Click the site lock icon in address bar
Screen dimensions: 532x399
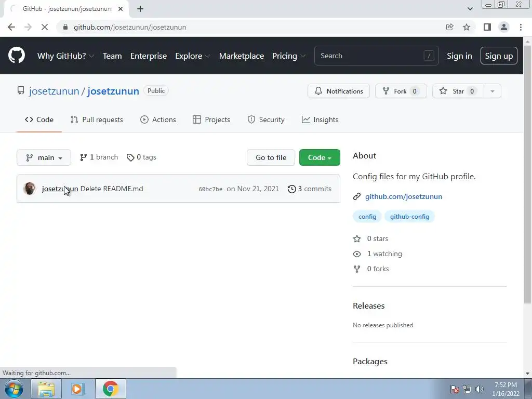point(65,27)
